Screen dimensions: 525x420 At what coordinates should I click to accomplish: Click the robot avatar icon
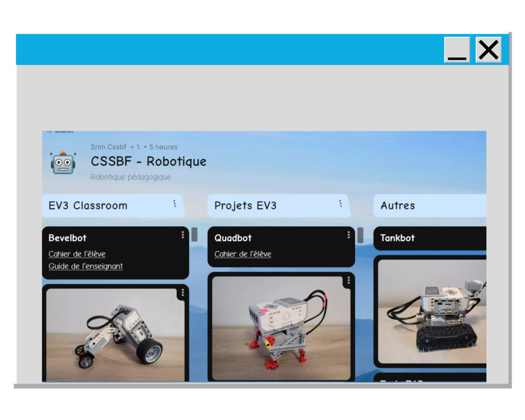63,163
